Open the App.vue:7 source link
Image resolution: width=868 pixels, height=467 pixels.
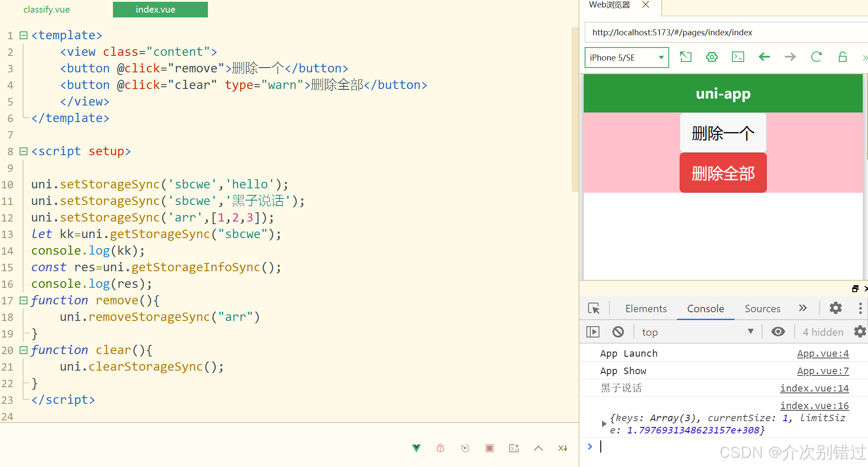[823, 371]
